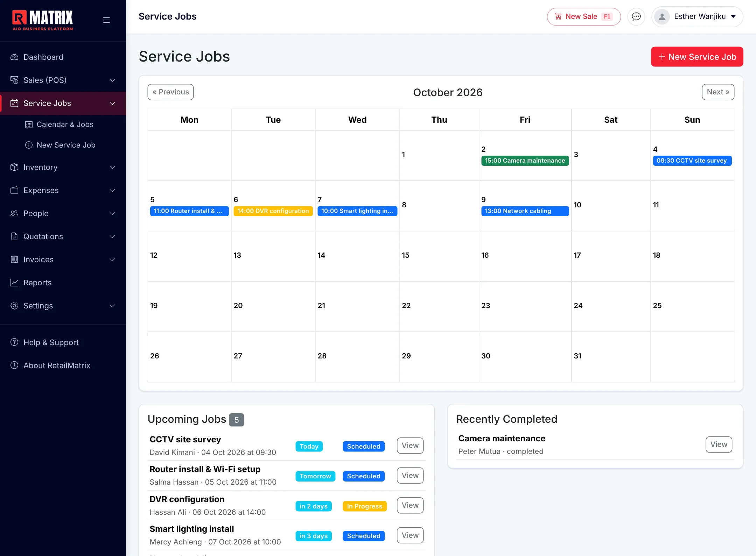The width and height of the screenshot is (756, 556).
Task: Open the 15:00 Camera maintenance event
Action: 525,161
